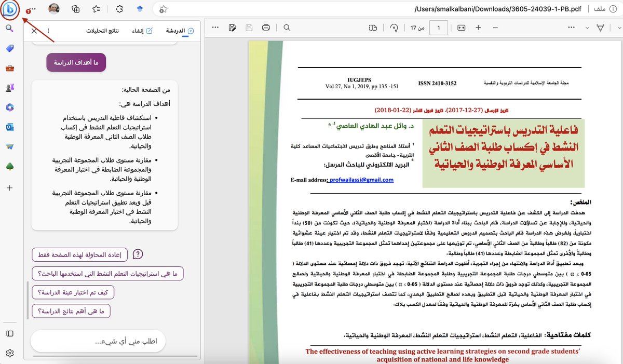Select suggestion ما هي أهم نتائج الدراسة؟
The height and width of the screenshot is (364, 623).
tap(71, 311)
